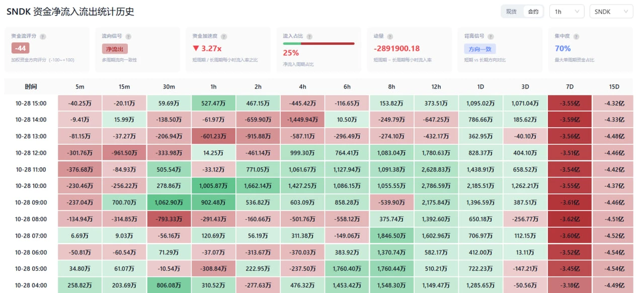Click the 4h column header
The image size is (644, 293).
(x=302, y=87)
